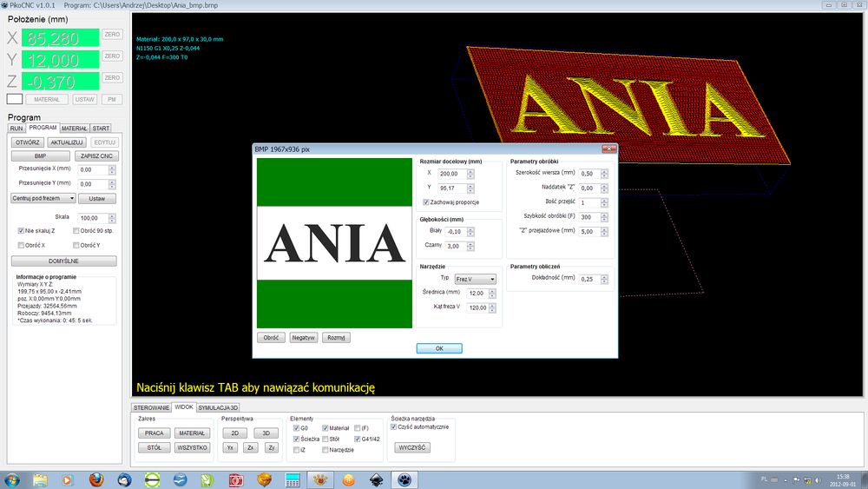The height and width of the screenshot is (489, 868).
Task: Toggle Zachowaj proporcje checkbox
Action: pyautogui.click(x=425, y=202)
